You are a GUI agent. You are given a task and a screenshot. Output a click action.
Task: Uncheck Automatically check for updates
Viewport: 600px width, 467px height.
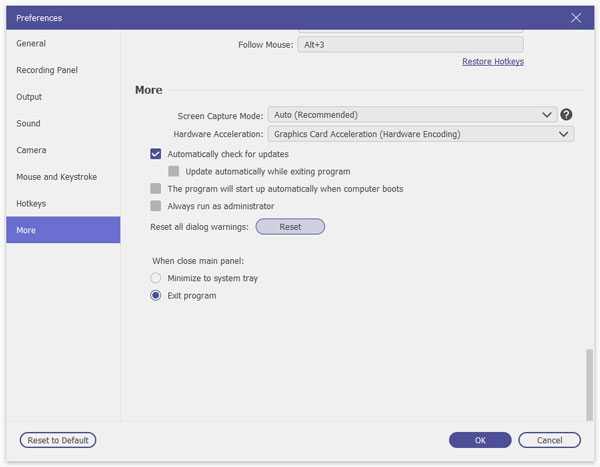coord(156,154)
